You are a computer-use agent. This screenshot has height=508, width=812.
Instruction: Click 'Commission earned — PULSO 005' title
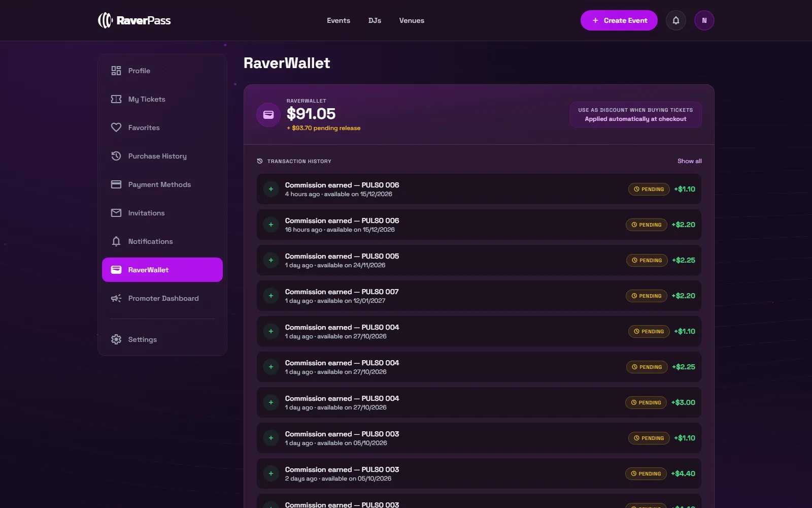click(342, 256)
